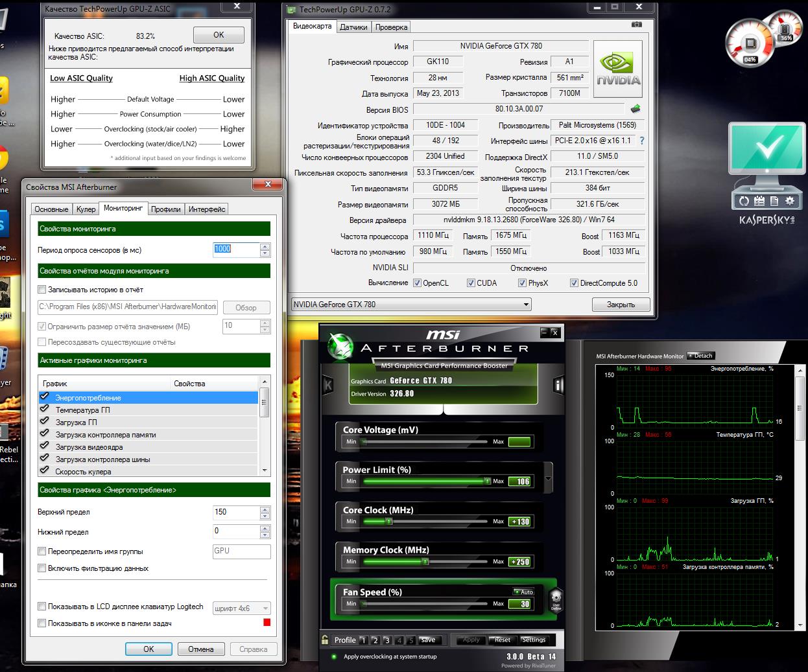Select Afterburner profile slot 5
This screenshot has width=808, height=672.
(410, 640)
